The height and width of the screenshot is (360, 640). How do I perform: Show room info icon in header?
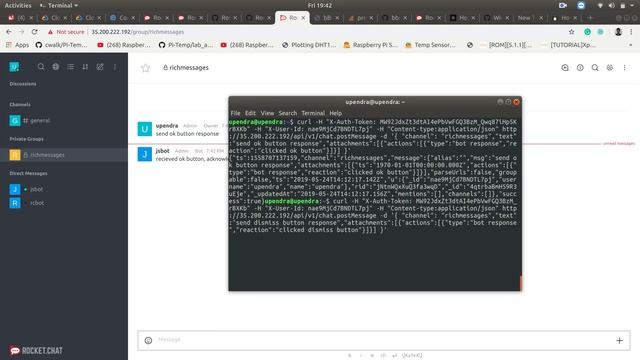click(x=580, y=68)
